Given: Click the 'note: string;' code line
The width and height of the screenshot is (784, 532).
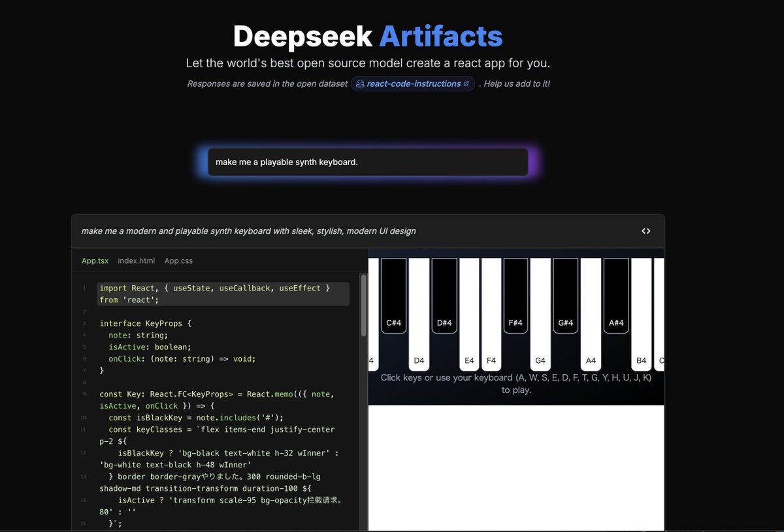Looking at the screenshot, I should (x=138, y=336).
